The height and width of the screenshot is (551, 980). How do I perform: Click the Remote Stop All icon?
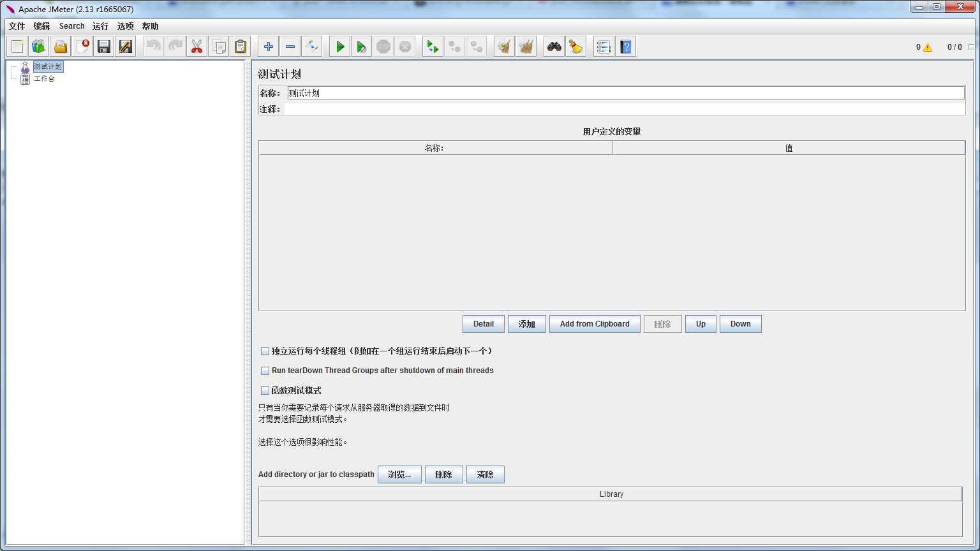coord(455,47)
